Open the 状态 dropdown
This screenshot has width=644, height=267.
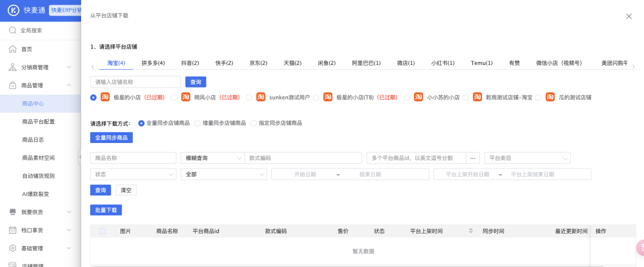point(133,174)
